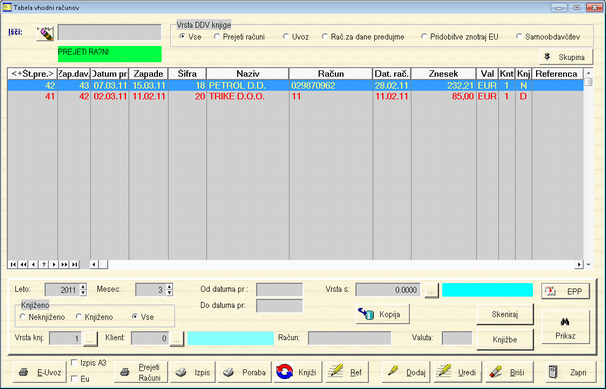Click the Od datuma pr input field
The image size is (606, 389).
tap(279, 290)
